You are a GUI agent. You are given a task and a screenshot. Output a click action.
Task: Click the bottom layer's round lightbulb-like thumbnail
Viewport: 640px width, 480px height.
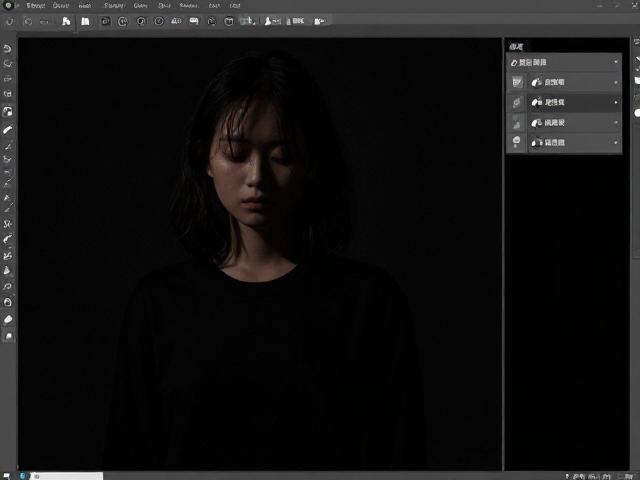(x=517, y=141)
